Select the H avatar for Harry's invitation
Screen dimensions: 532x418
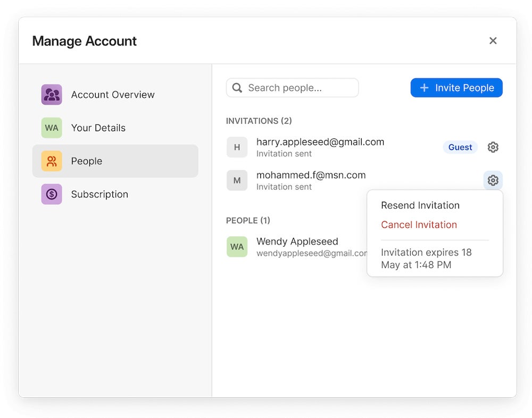pyautogui.click(x=237, y=147)
